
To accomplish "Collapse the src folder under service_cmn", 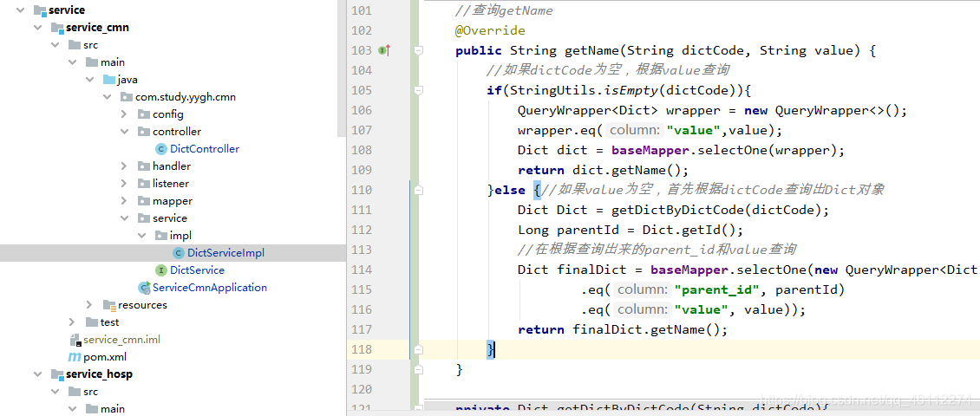I will tap(56, 45).
